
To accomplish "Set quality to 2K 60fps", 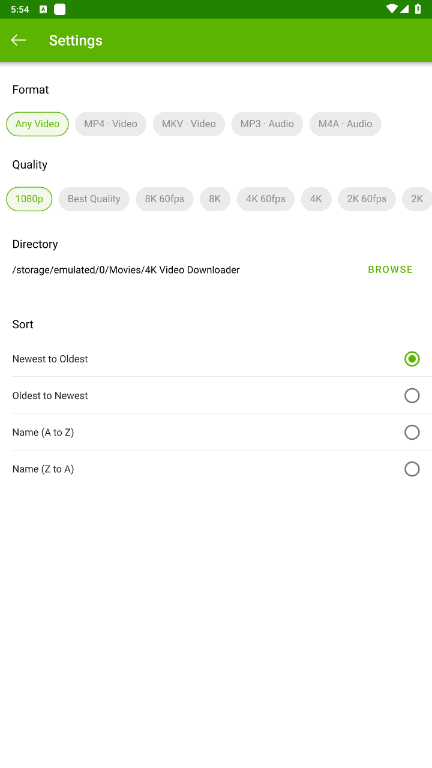I will 367,199.
